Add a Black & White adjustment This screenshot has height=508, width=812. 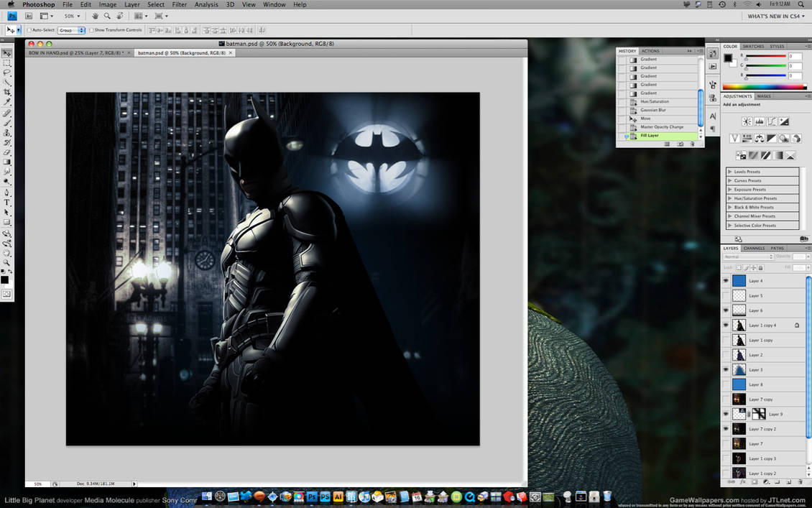(x=772, y=138)
